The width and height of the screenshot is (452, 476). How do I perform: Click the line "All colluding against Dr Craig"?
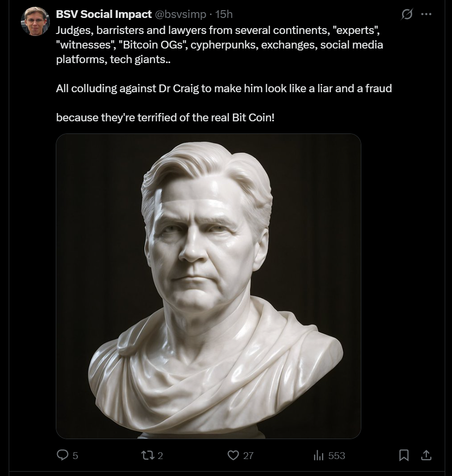[x=224, y=88]
